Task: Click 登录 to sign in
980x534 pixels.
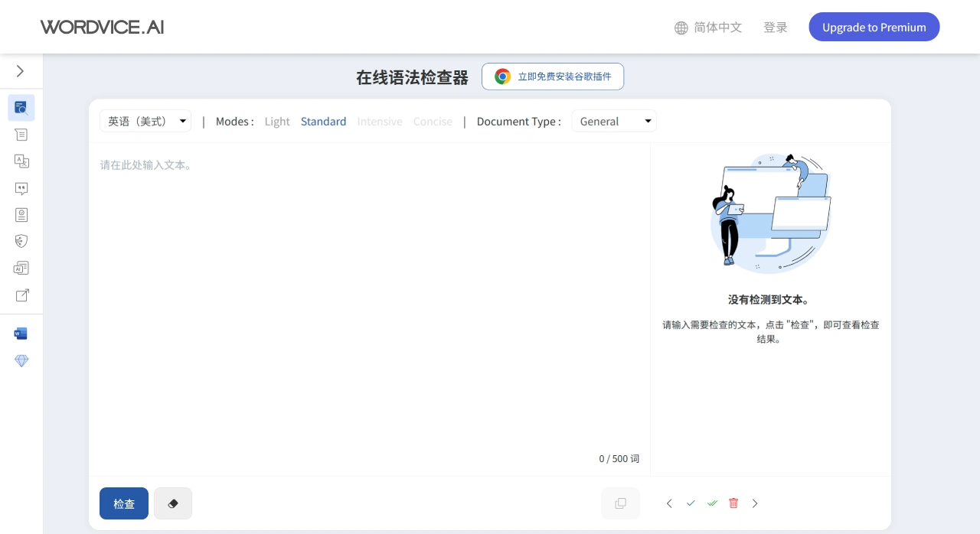Action: coord(776,27)
